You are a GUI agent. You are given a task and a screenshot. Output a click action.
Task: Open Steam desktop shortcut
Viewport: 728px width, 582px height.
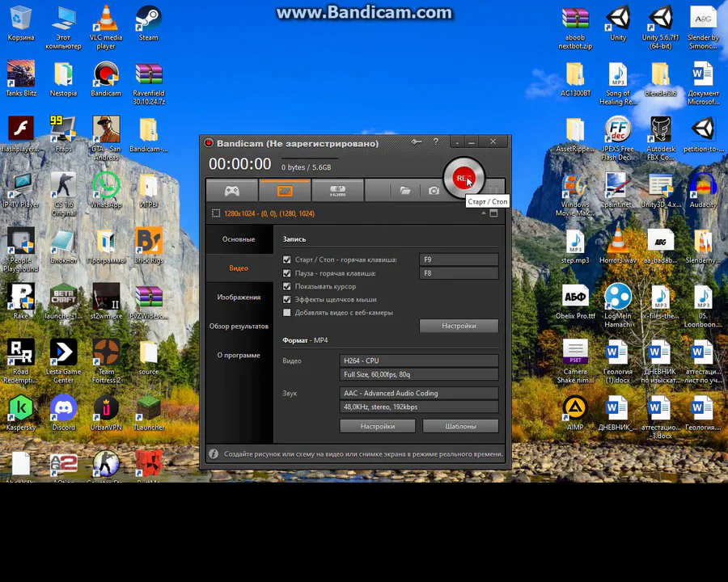149,23
